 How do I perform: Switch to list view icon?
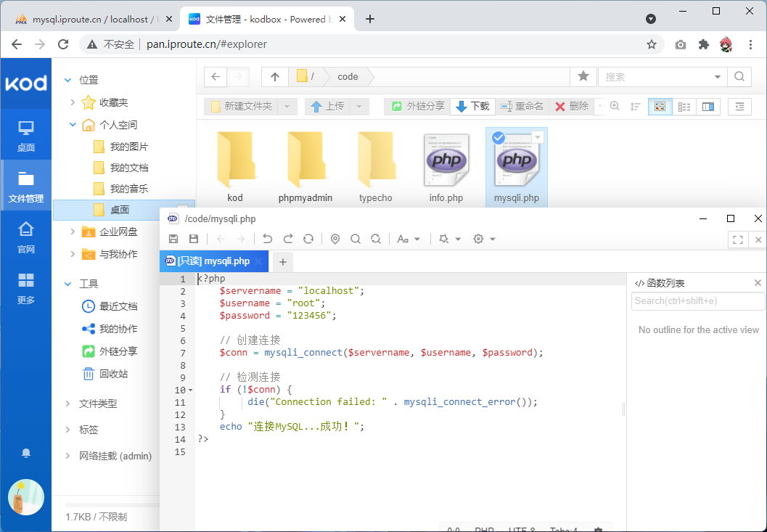pyautogui.click(x=684, y=107)
